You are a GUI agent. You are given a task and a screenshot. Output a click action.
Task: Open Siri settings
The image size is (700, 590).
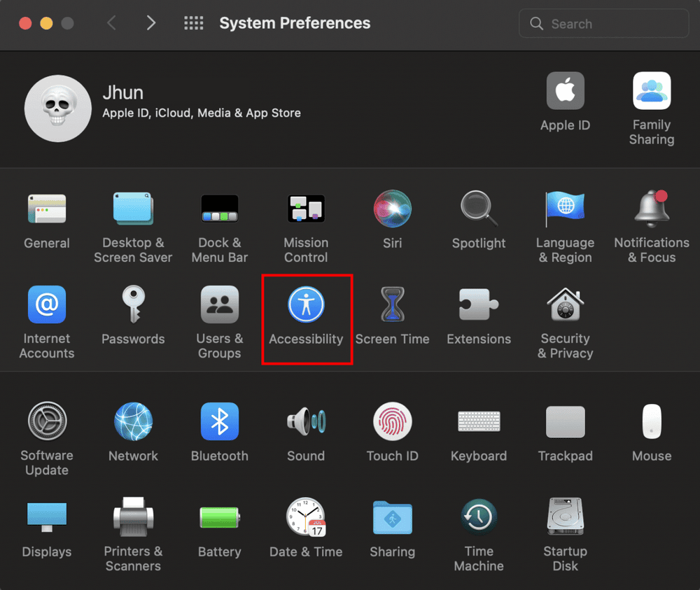(x=392, y=209)
